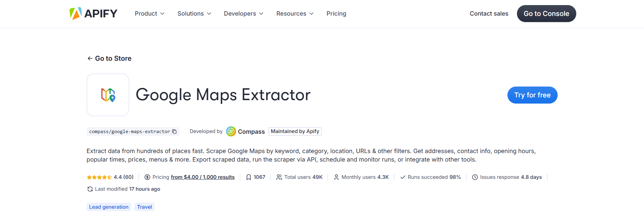Click the Total users 49K text
Screen dimensions: 644x224
304,177
